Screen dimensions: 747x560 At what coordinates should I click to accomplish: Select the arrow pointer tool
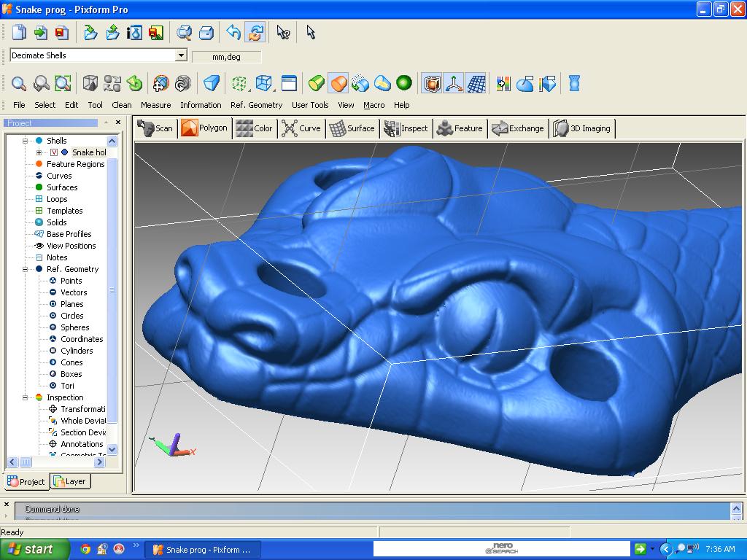tap(311, 32)
